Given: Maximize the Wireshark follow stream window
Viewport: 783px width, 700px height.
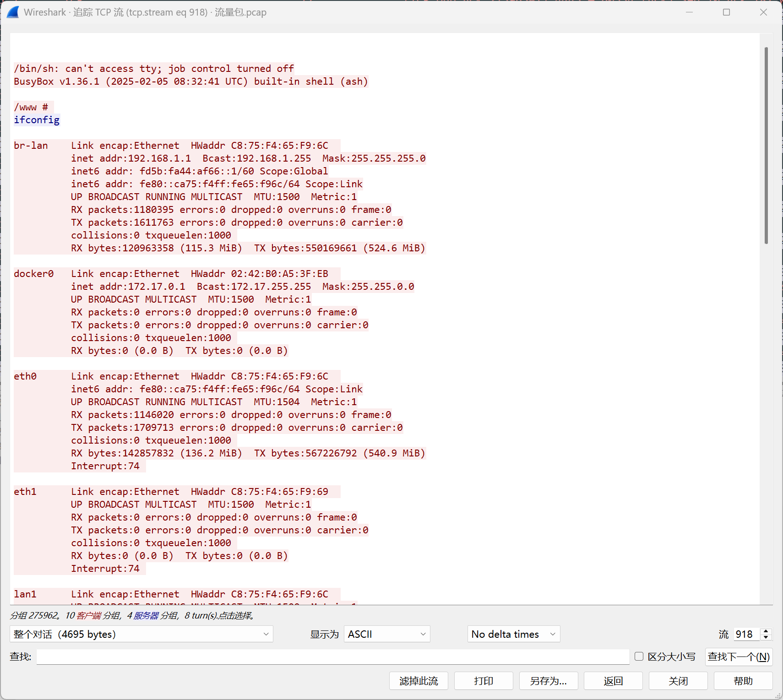Looking at the screenshot, I should click(x=726, y=12).
